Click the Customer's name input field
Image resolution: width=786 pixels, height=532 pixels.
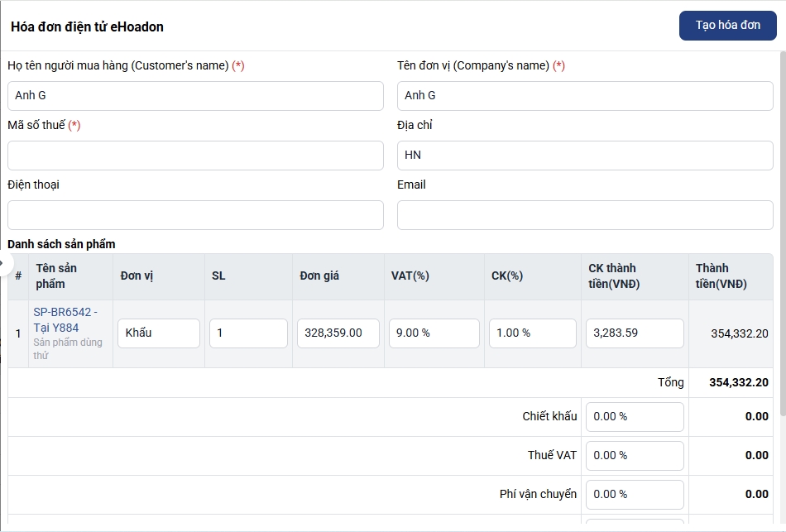(195, 96)
